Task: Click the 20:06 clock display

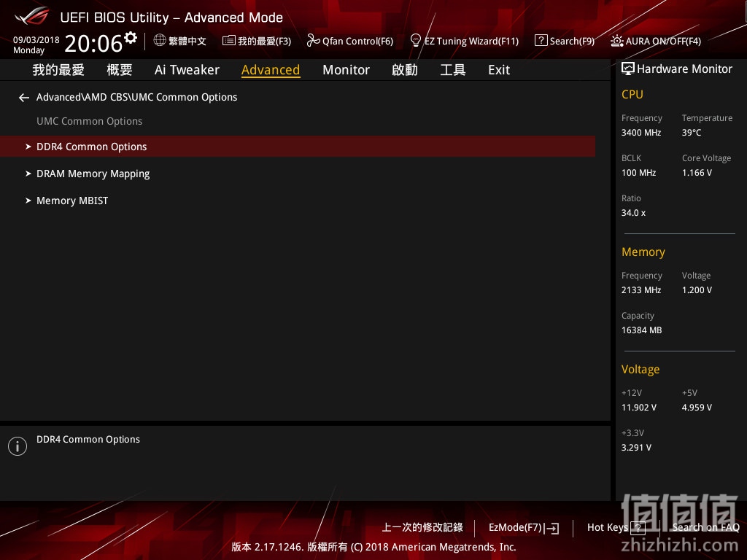Action: point(93,43)
